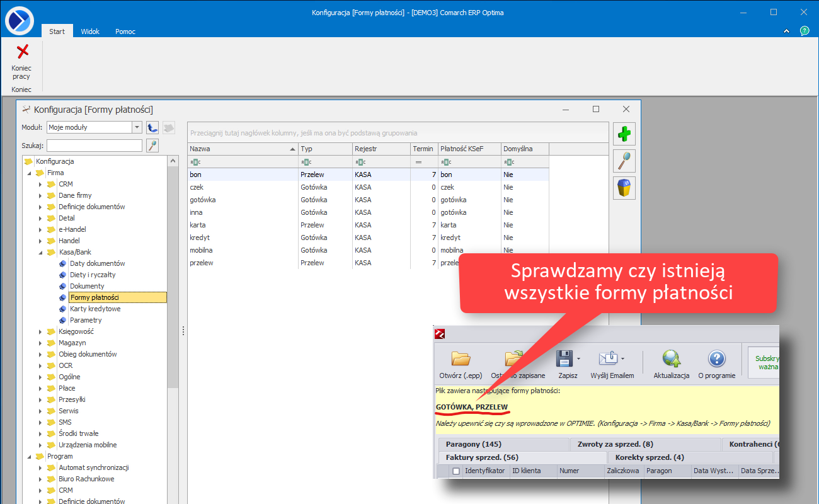Click the Aktualizacja globe icon

click(671, 359)
